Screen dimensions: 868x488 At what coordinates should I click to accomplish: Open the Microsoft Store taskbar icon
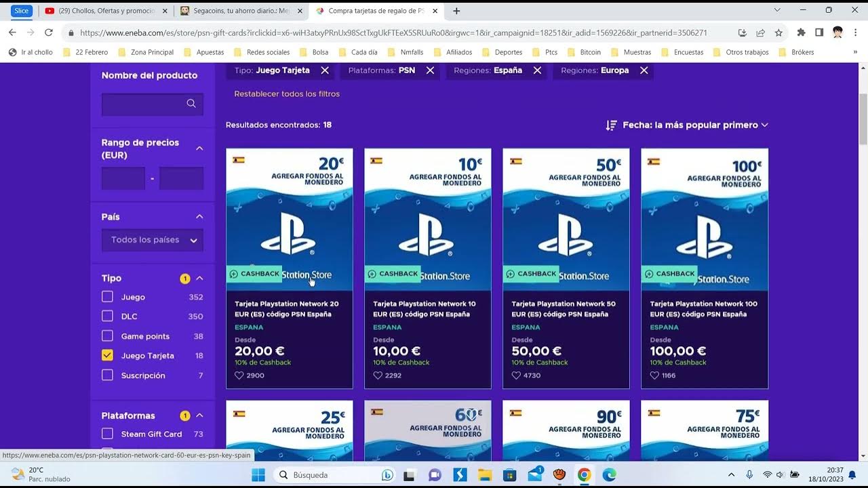(509, 475)
